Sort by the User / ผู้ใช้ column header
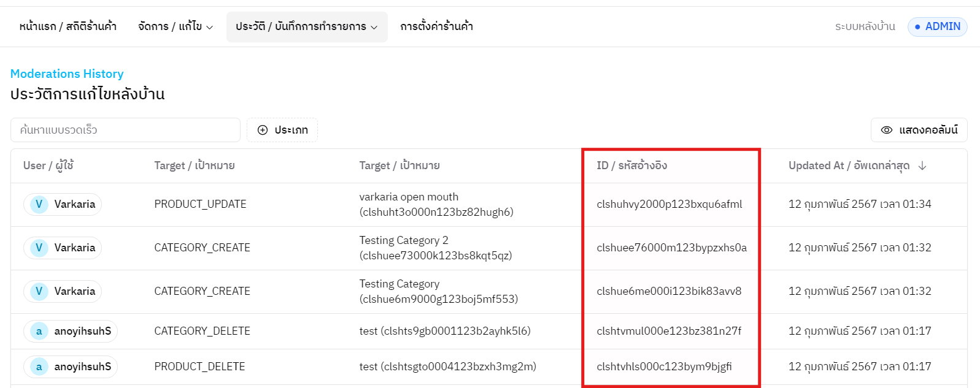This screenshot has height=388, width=980. (48, 165)
